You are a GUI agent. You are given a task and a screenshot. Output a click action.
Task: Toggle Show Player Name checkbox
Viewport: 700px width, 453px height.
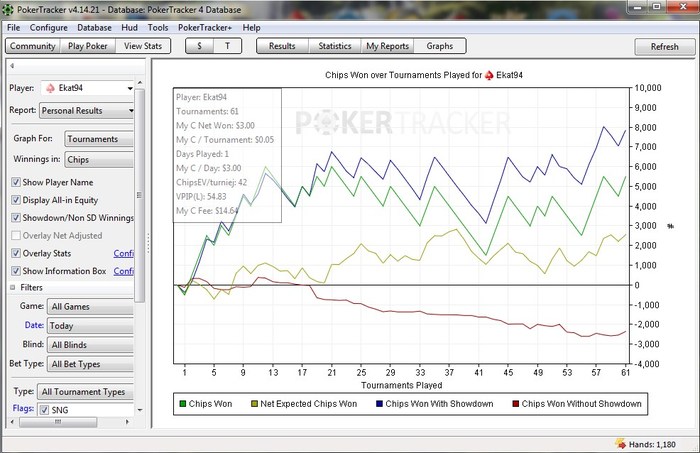click(x=16, y=182)
